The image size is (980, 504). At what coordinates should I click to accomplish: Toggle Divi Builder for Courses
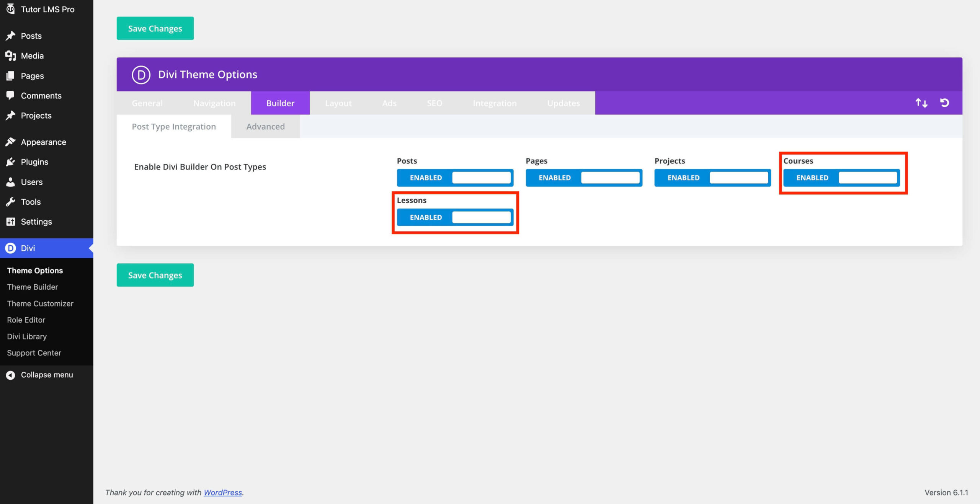click(841, 178)
